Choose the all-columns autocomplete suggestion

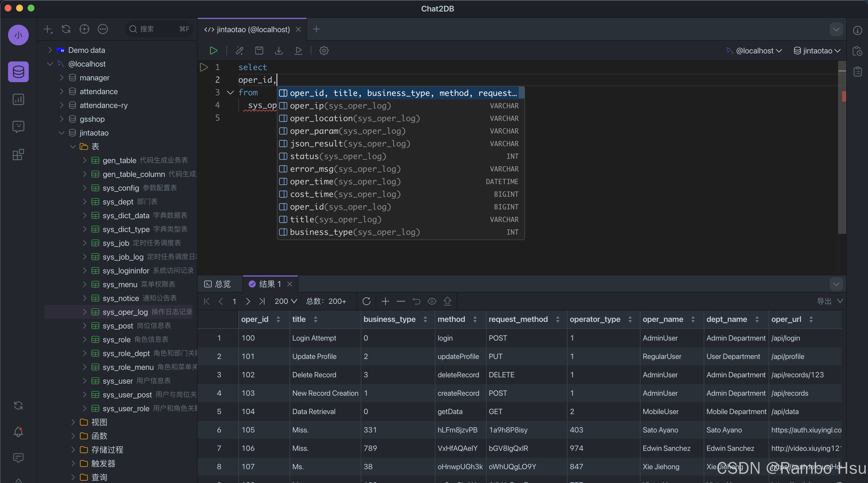click(401, 93)
